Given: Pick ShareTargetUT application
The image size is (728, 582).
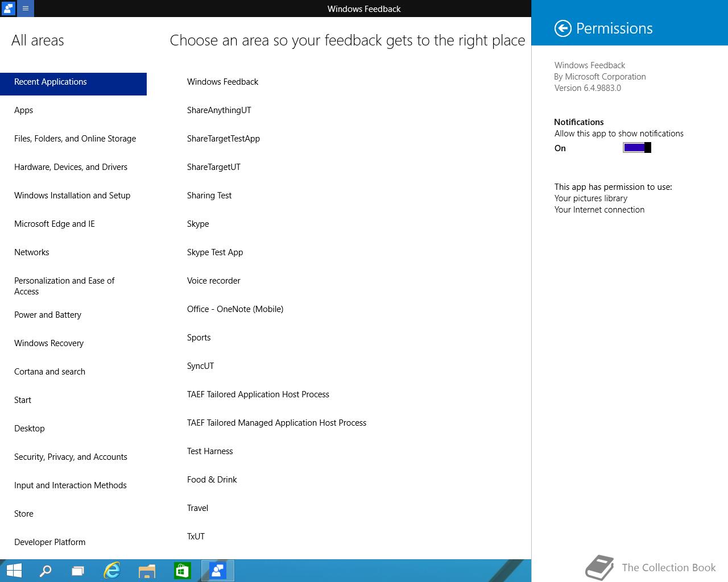Looking at the screenshot, I should click(214, 167).
